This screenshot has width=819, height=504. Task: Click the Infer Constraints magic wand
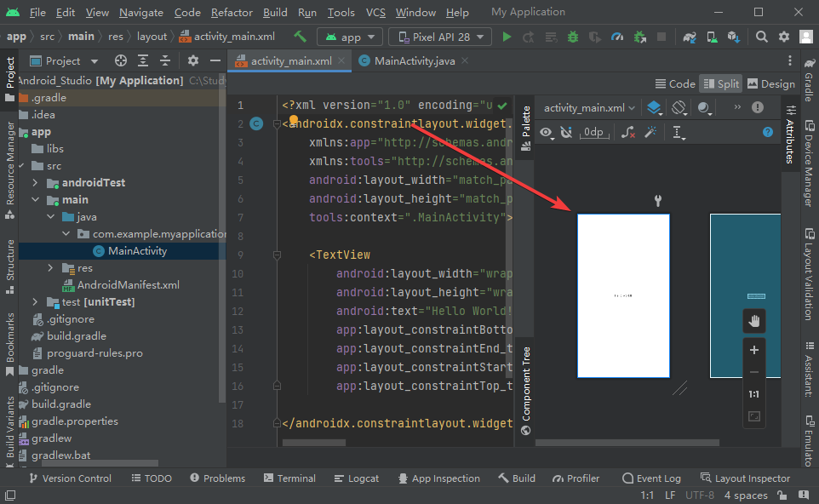[650, 133]
